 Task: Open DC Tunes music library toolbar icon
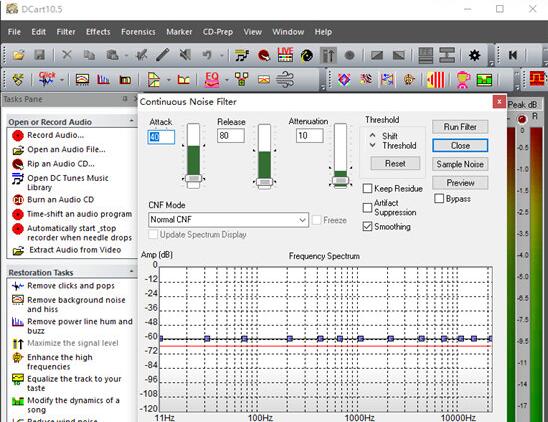(242, 55)
